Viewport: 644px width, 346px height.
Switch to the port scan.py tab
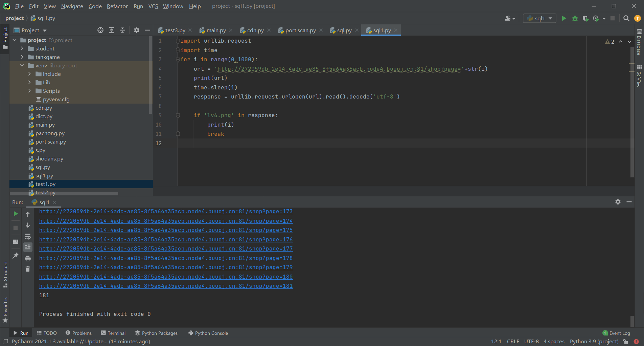tap(300, 30)
